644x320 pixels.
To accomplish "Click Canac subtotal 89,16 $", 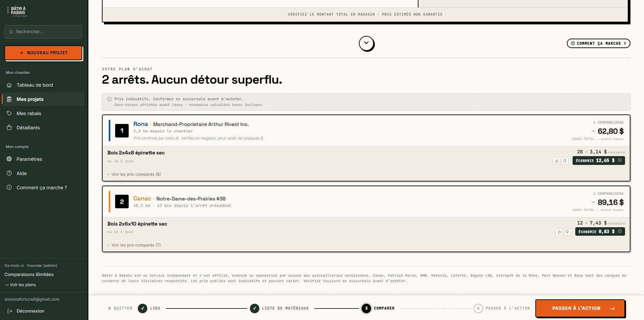I will coord(610,202).
